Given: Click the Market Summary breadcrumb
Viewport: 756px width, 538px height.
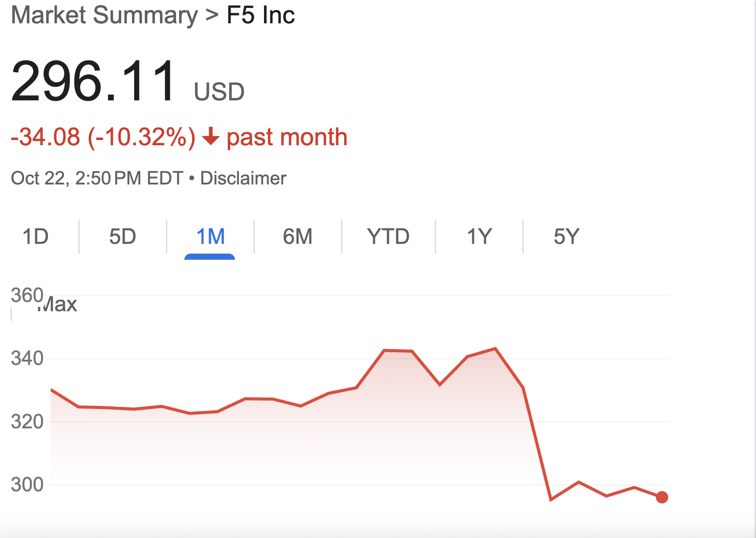Looking at the screenshot, I should click(x=104, y=15).
